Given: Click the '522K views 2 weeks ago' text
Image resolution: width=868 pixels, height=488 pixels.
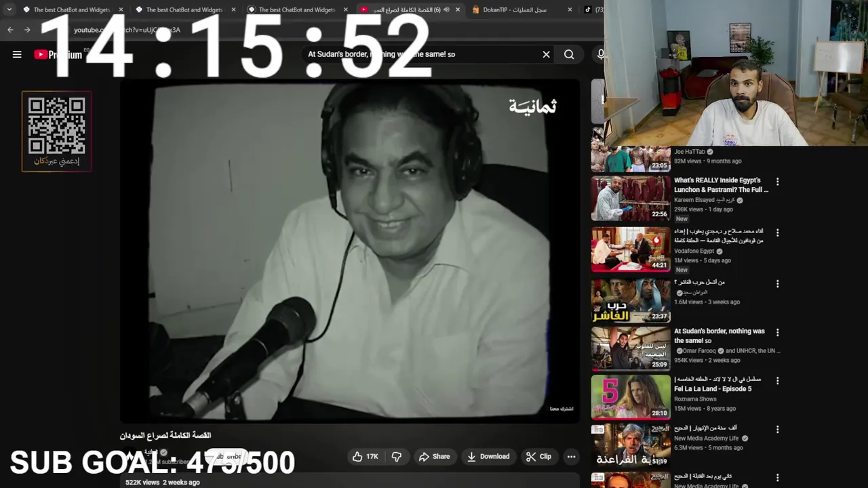Looking at the screenshot, I should [163, 483].
